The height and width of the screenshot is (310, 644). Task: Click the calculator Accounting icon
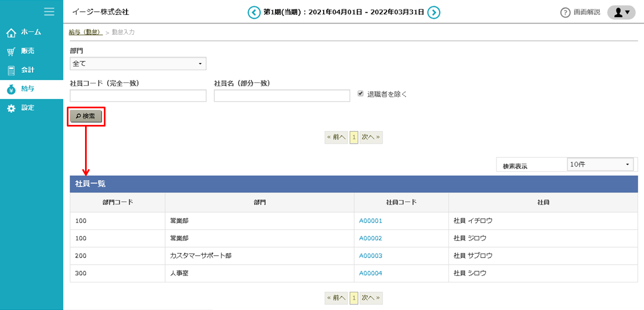click(11, 71)
